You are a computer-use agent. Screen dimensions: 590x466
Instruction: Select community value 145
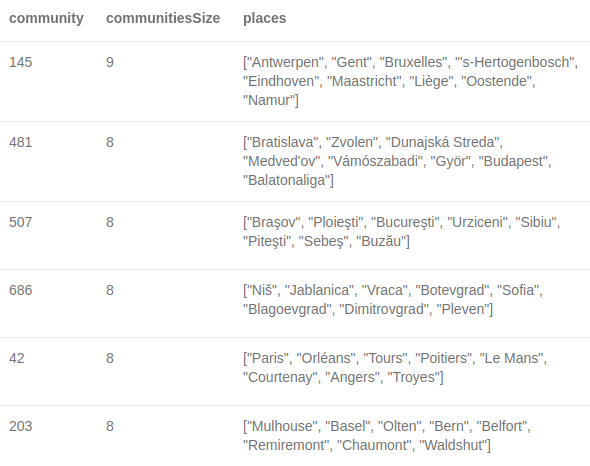click(21, 62)
